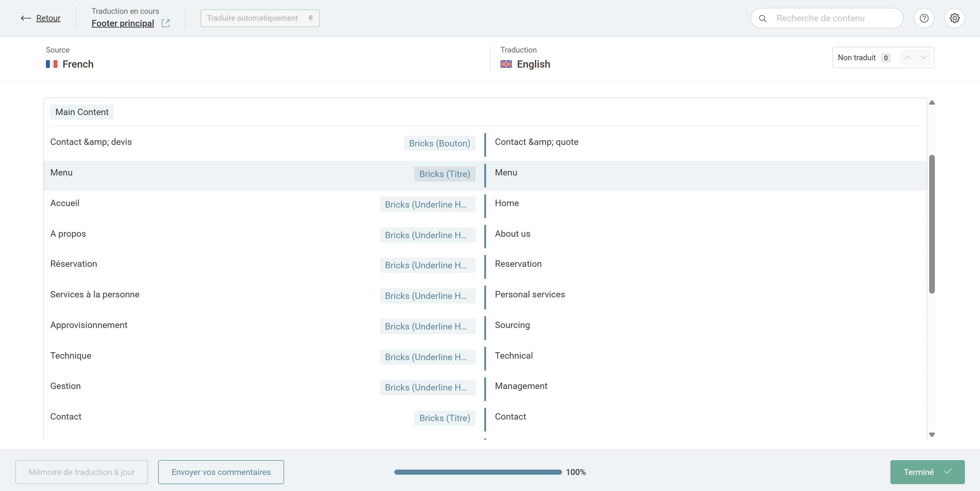Click the 100% translation progress bar
The width and height of the screenshot is (980, 491).
[478, 472]
